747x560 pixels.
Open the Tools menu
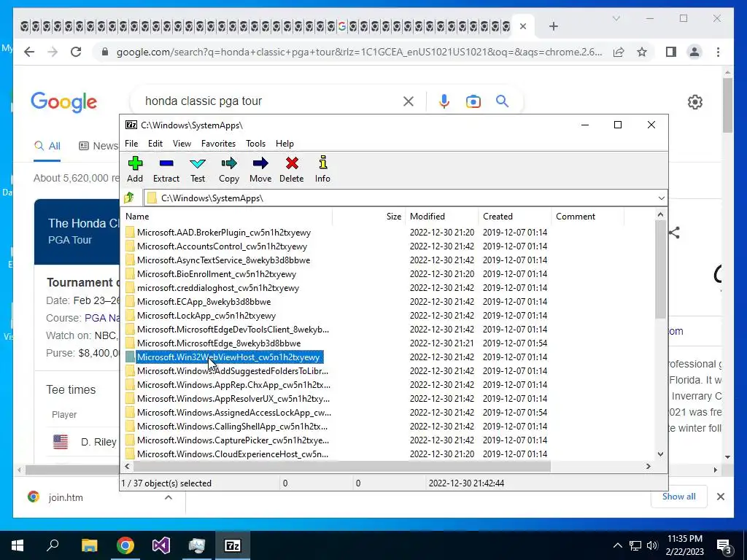[x=255, y=144]
